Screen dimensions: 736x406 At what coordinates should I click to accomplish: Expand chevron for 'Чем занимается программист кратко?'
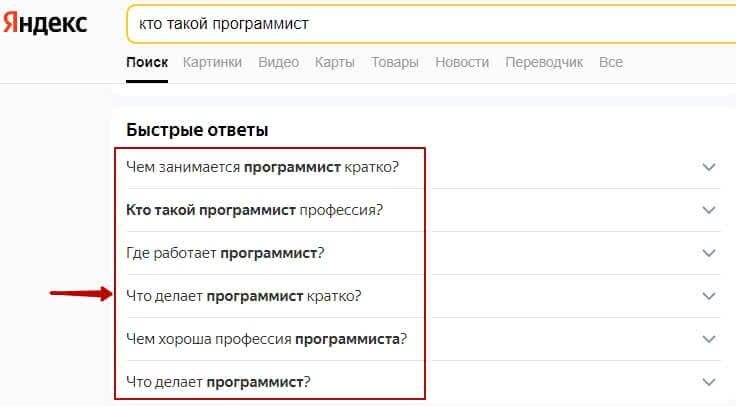709,167
